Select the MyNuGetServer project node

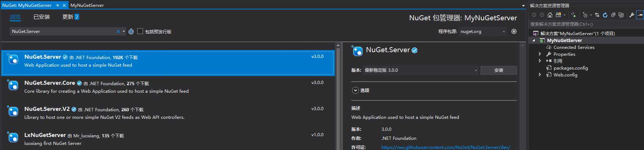[x=564, y=41]
